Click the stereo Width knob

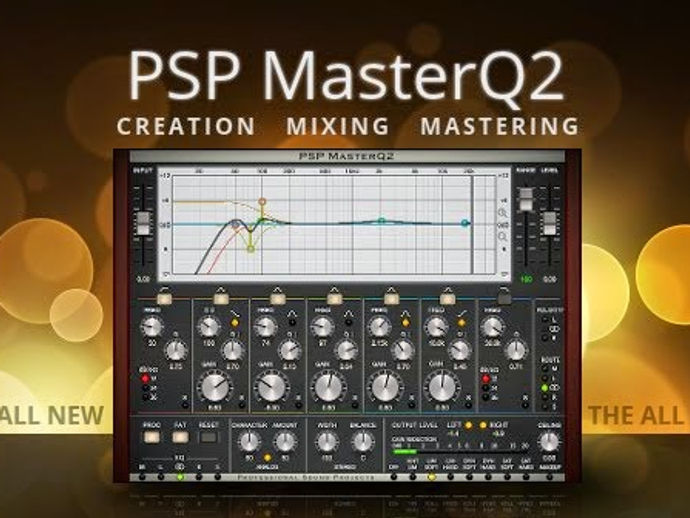click(327, 442)
